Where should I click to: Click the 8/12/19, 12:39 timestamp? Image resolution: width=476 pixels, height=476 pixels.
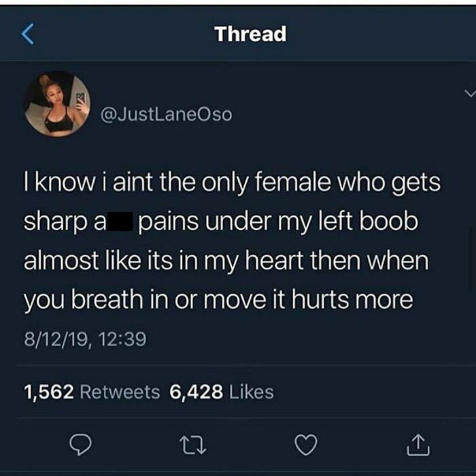85,339
